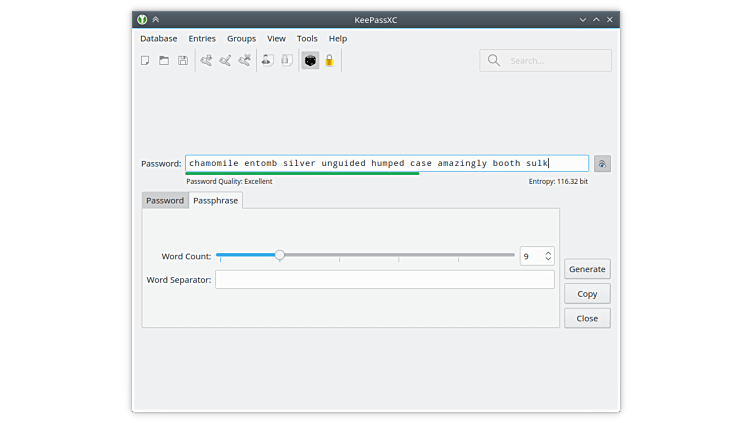Open the Tools menu
The image size is (752, 423).
point(307,38)
